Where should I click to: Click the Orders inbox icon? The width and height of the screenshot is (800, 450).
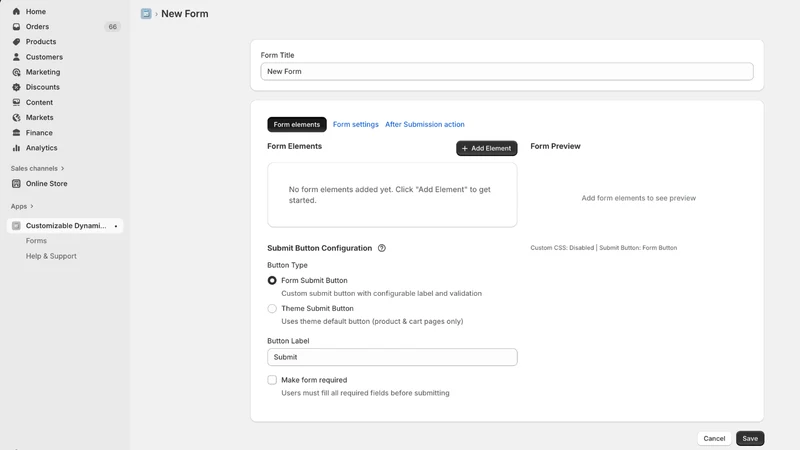click(x=16, y=27)
